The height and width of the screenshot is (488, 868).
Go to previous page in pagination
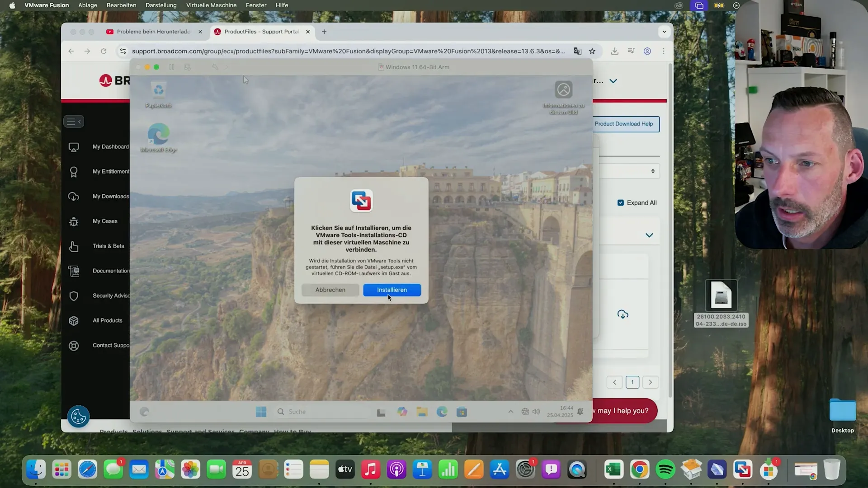point(614,382)
